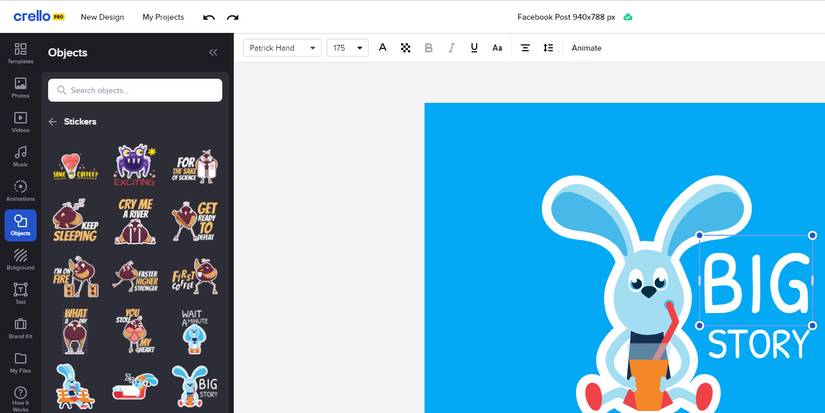Open My Projects
825x413 pixels.
pyautogui.click(x=163, y=17)
